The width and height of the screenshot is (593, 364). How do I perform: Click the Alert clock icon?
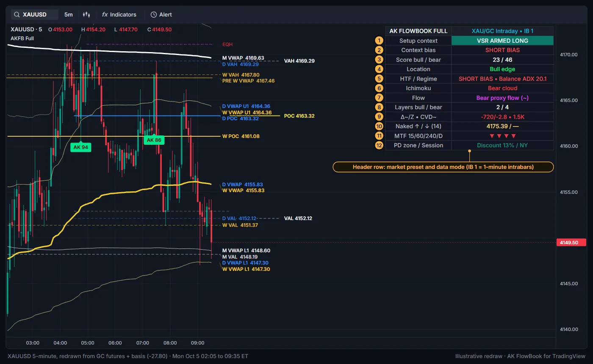pos(153,14)
